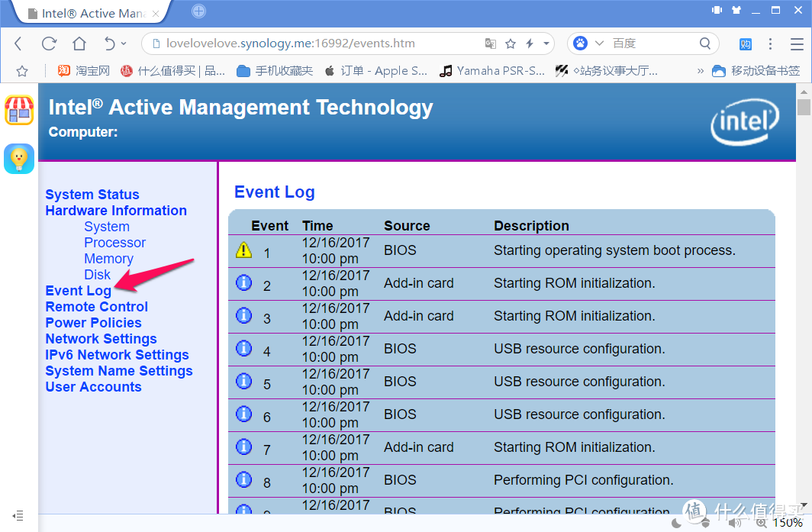Open the System Status page
812x532 pixels.
click(92, 195)
